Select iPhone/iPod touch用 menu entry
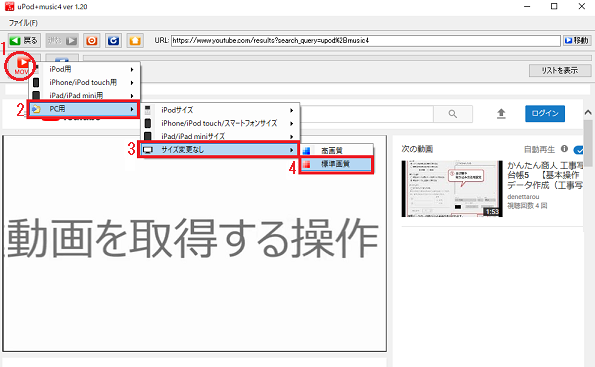Image resolution: width=595 pixels, height=367 pixels. 84,82
